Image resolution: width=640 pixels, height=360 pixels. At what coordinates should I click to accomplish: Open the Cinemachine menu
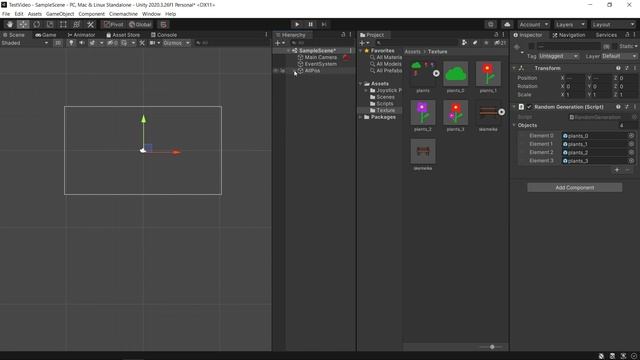[x=123, y=14]
